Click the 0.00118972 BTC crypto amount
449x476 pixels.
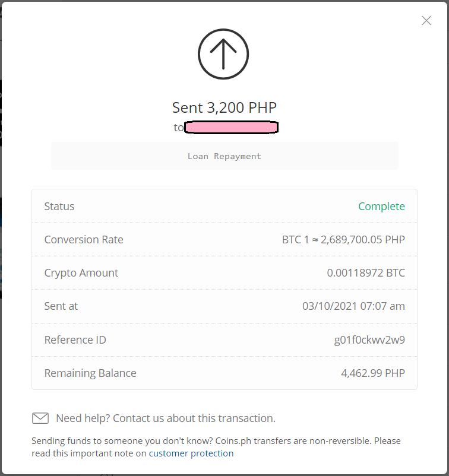366,272
